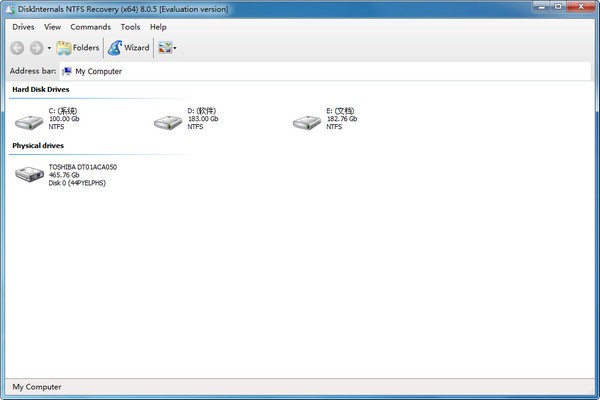The width and height of the screenshot is (600, 400).
Task: Open the navigation history dropdown arrow
Action: pyautogui.click(x=49, y=48)
